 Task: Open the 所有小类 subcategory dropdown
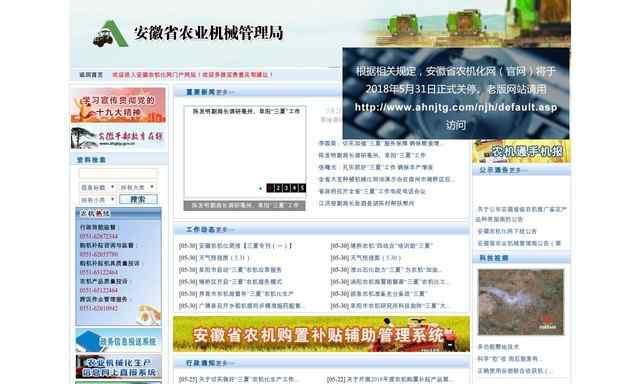click(97, 200)
